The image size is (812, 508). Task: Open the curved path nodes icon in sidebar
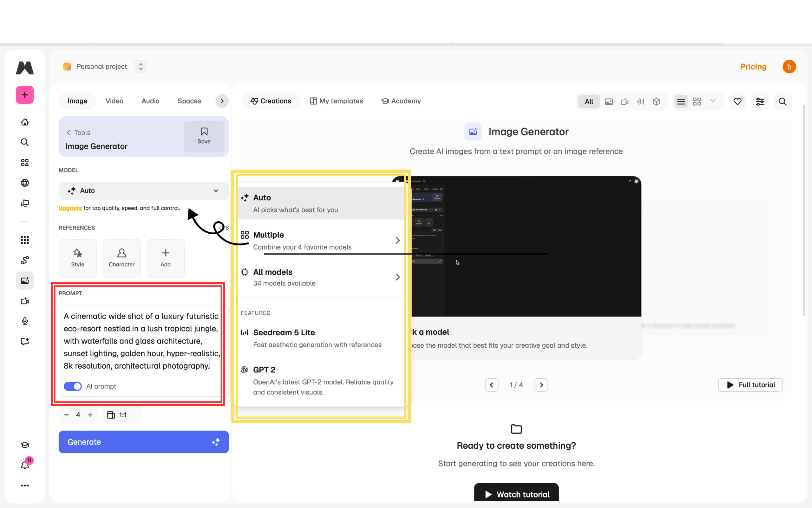click(x=25, y=260)
